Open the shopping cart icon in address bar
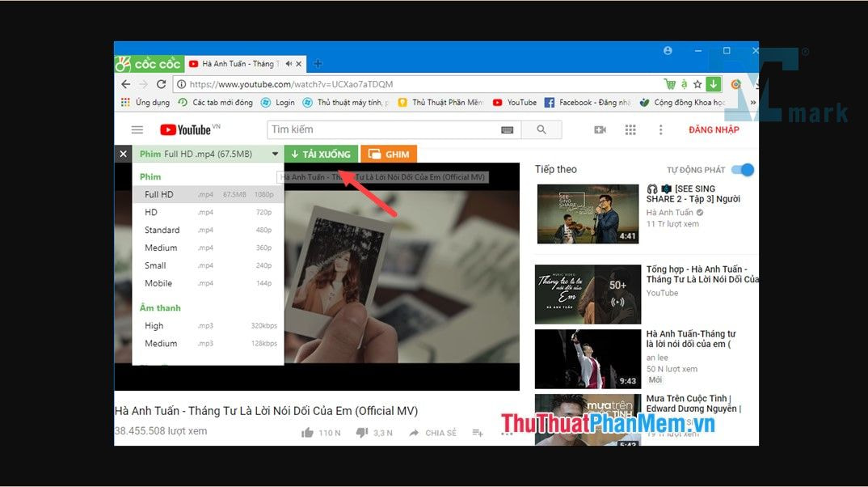 click(x=670, y=84)
